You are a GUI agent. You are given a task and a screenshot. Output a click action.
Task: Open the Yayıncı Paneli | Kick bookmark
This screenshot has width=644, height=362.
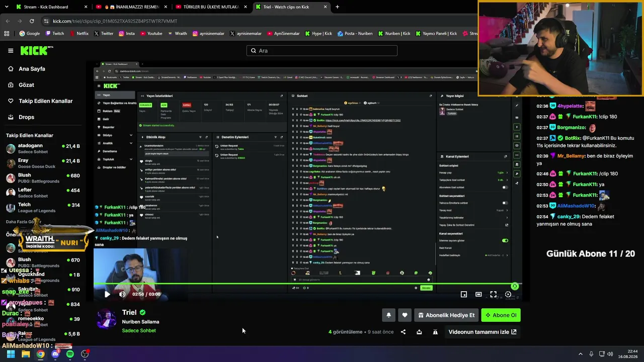tap(436, 34)
